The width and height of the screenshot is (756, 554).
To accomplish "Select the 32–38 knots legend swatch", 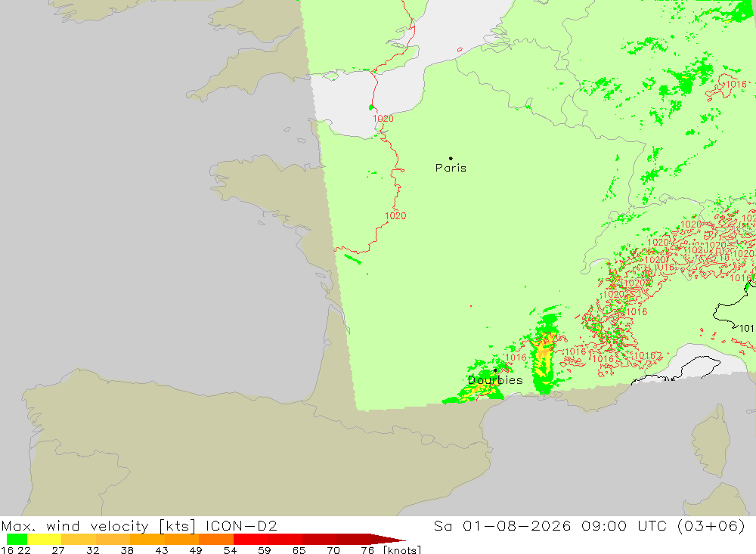I will click(x=113, y=539).
